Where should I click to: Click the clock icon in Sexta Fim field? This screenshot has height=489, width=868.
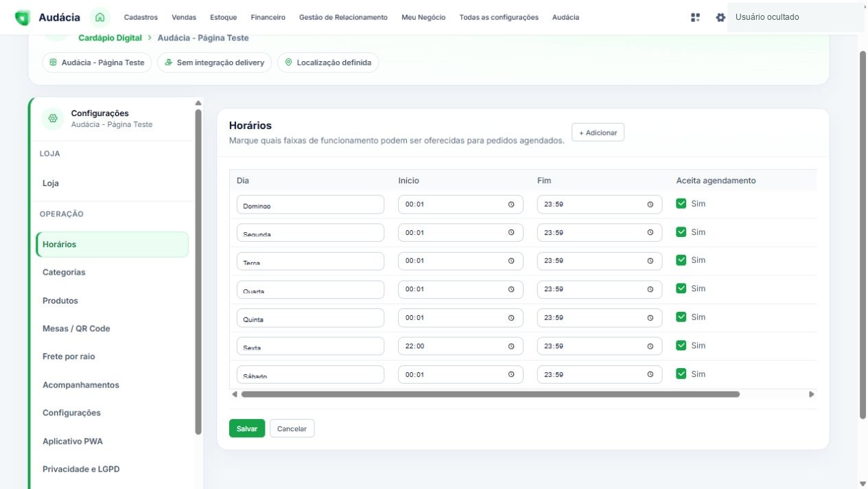click(650, 346)
